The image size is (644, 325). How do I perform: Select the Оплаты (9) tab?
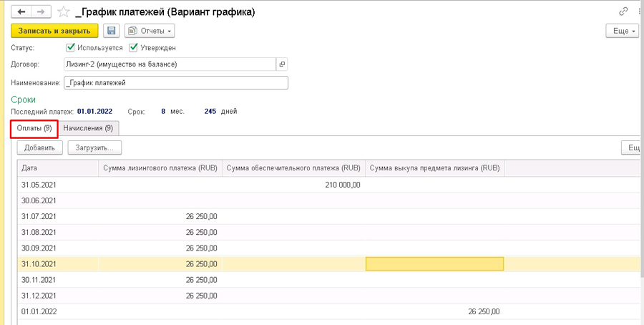click(34, 128)
